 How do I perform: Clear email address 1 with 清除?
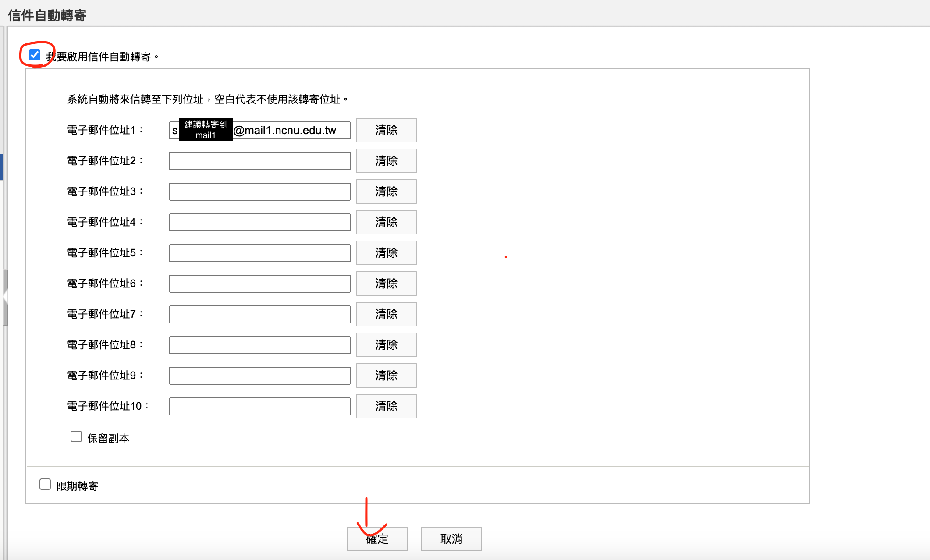[x=386, y=130]
